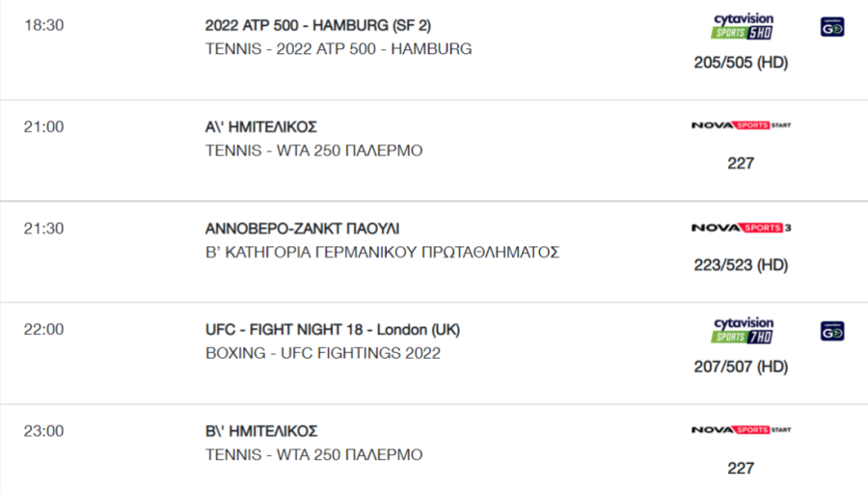Click TENNIS - 2022 ATP 500 - HAMBURG subtitle
Screen dimensions: 868x492
[339, 49]
